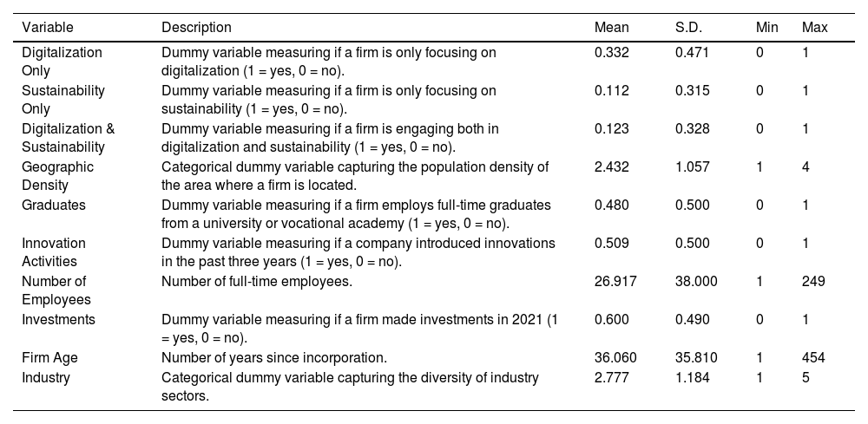The height and width of the screenshot is (424, 868).
Task: Click the mean value 26.917
Action: [x=613, y=281]
